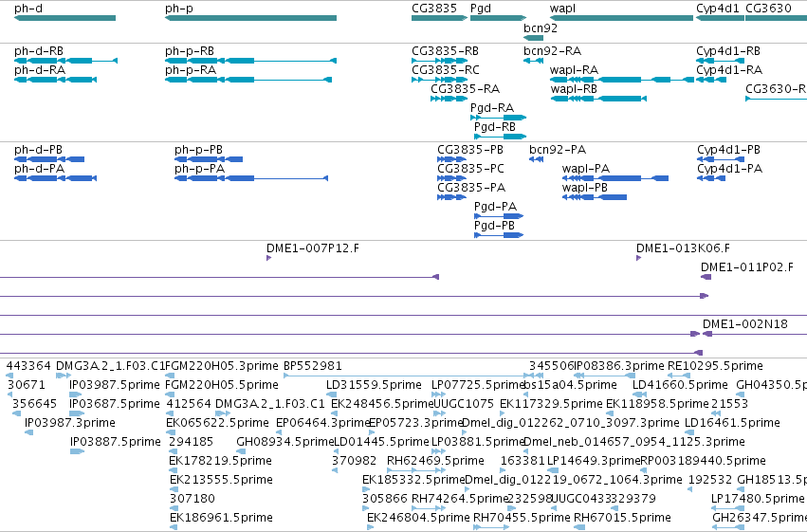Select the Pgd-PB protein glyph
The height and width of the screenshot is (532, 807).
(499, 235)
